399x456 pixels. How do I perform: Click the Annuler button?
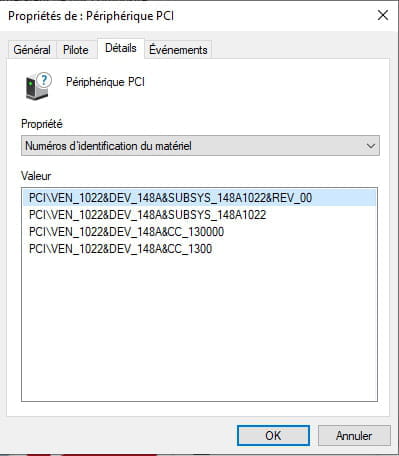(x=354, y=435)
